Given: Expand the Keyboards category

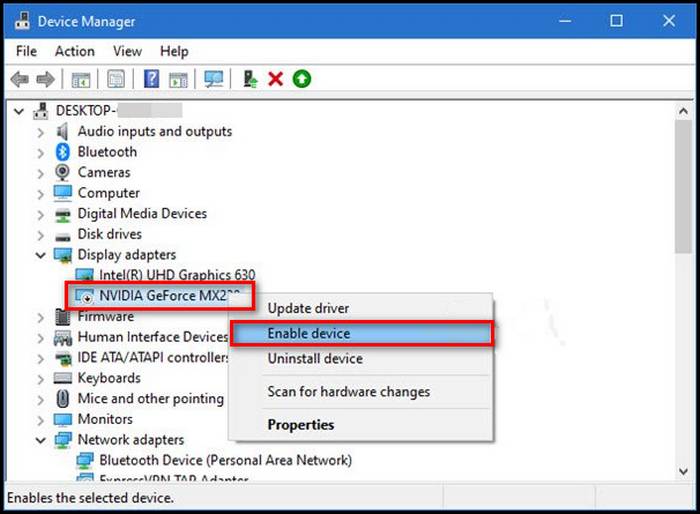Looking at the screenshot, I should (x=41, y=379).
